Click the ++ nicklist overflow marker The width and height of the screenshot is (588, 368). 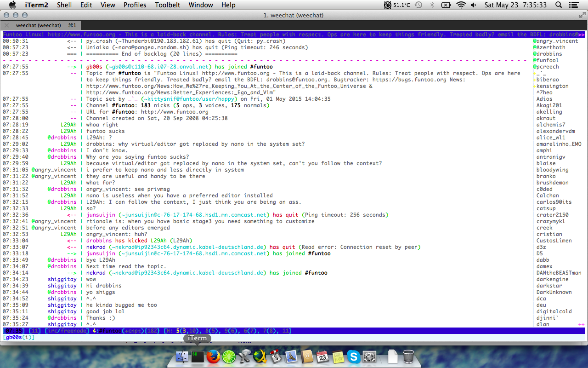click(x=581, y=324)
